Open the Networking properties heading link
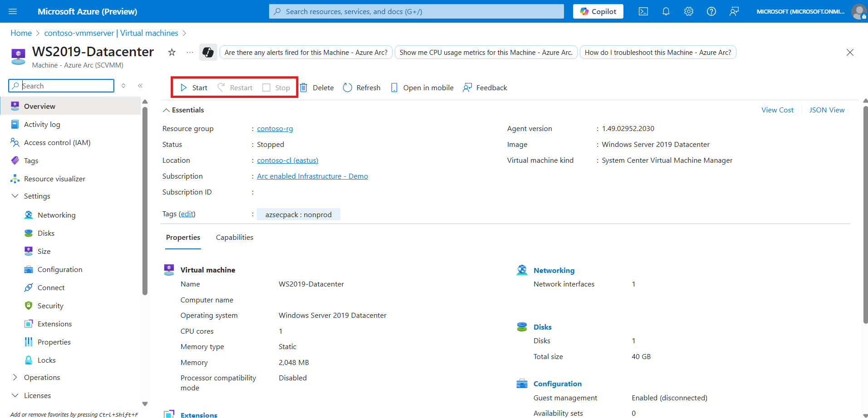The height and width of the screenshot is (418, 868). [554, 270]
